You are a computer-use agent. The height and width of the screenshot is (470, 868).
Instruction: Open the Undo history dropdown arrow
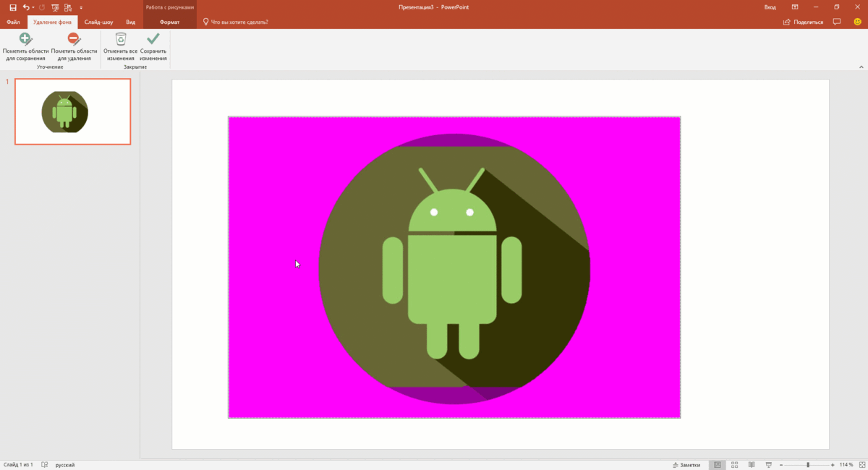(x=33, y=7)
